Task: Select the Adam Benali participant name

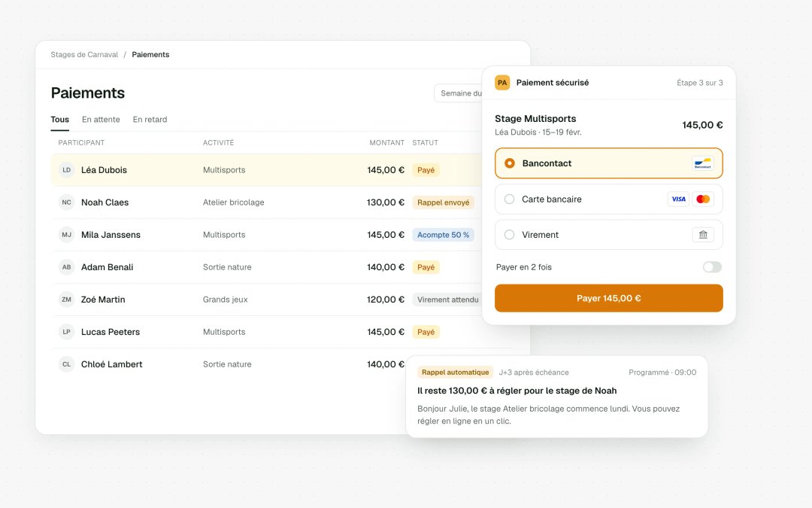Action: 108,267
